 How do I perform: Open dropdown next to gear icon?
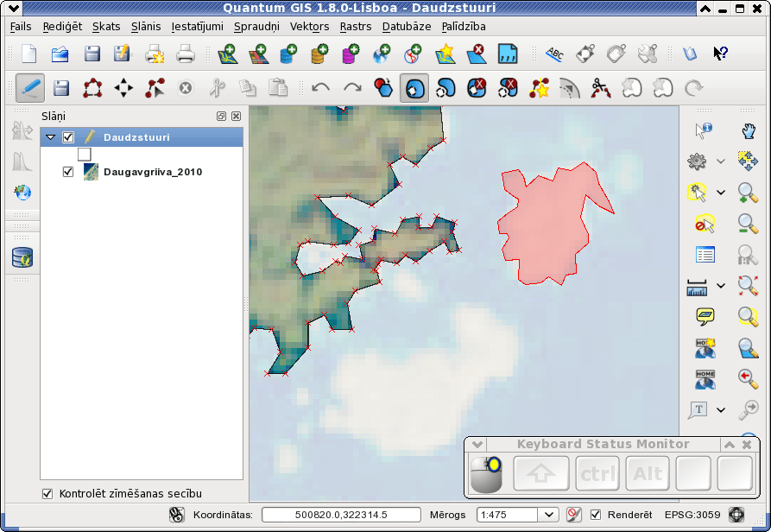click(x=721, y=161)
